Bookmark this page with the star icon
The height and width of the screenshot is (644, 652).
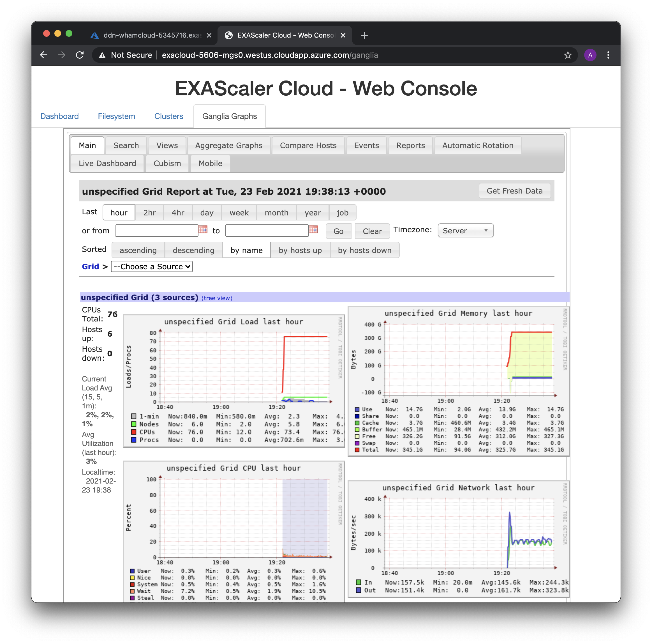[x=568, y=55]
